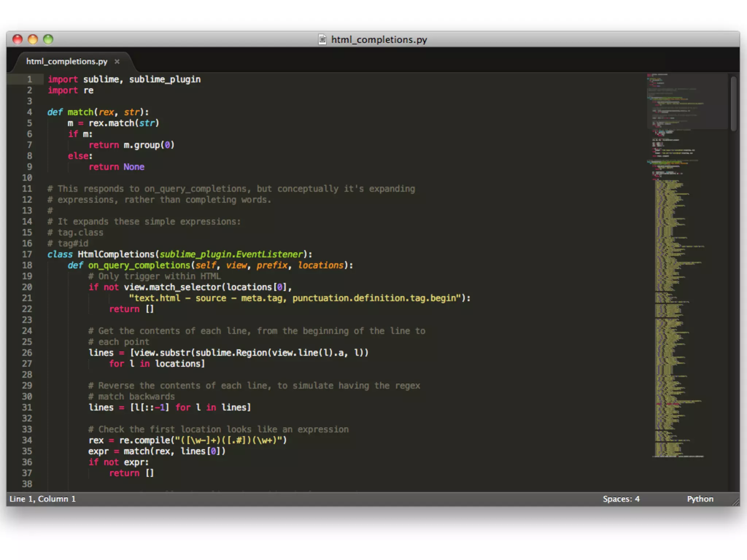This screenshot has height=560, width=747.
Task: Click the green zoom window button
Action: click(x=48, y=39)
